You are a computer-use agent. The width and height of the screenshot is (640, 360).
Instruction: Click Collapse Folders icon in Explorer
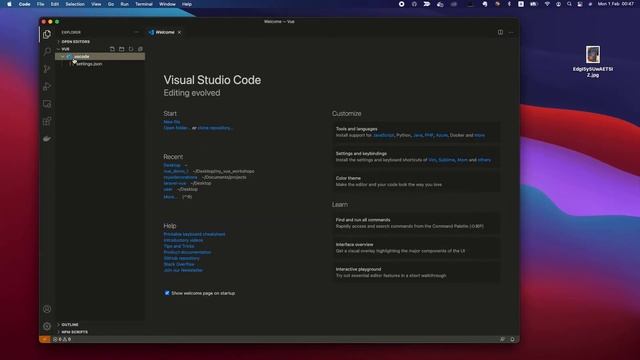pos(140,49)
